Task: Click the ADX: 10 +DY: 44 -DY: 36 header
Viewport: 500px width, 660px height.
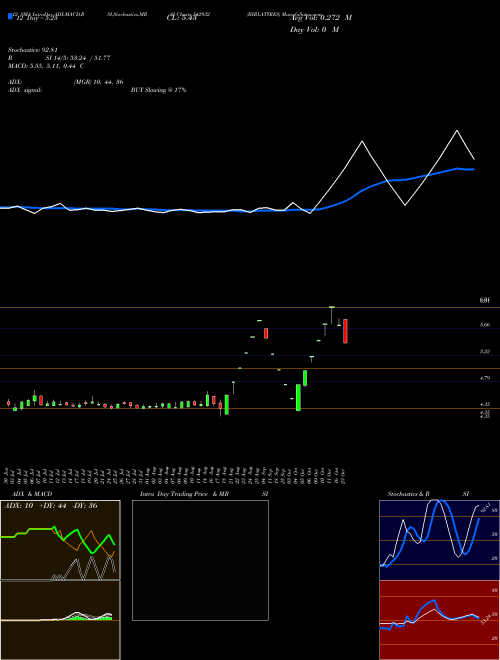Action: click(x=51, y=506)
